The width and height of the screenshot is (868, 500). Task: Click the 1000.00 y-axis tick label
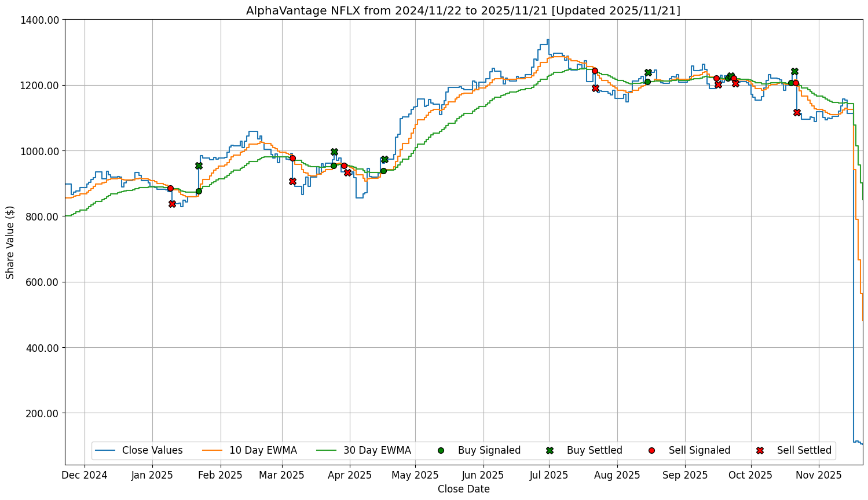click(x=41, y=151)
